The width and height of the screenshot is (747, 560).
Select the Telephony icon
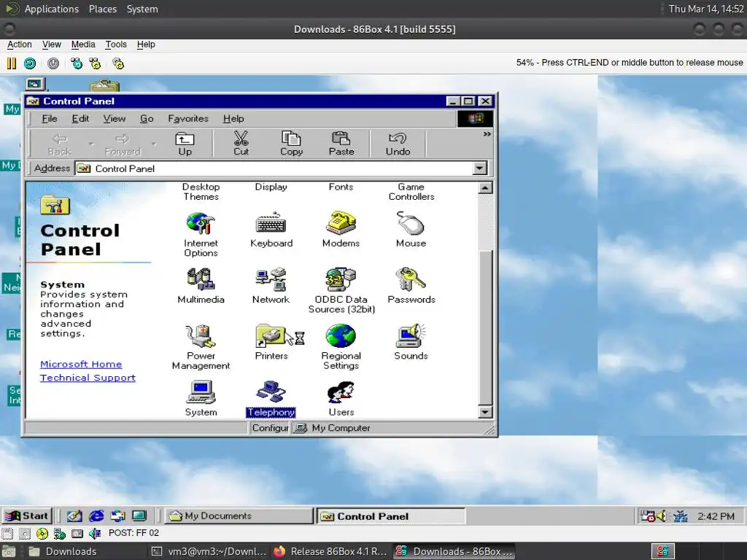pyautogui.click(x=271, y=399)
